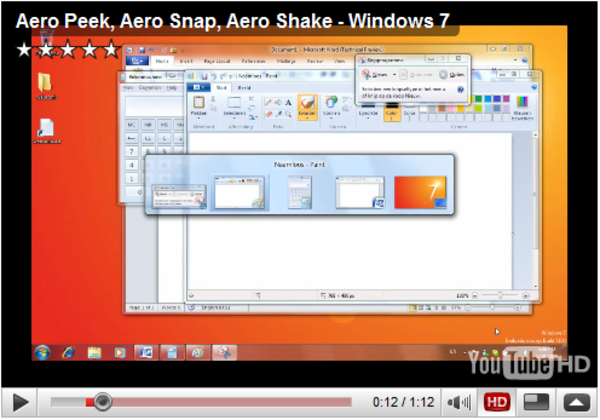Viewport: 600px width, 420px height.
Task: Toggle the red HD quality button
Action: pos(497,402)
